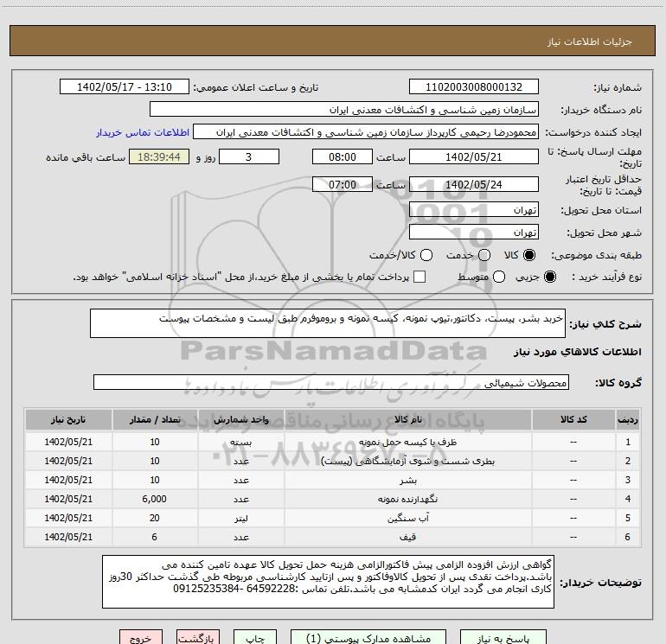Select the متوسط purchase type radio
Image resolution: width=666 pixels, height=644 pixels.
point(499,277)
